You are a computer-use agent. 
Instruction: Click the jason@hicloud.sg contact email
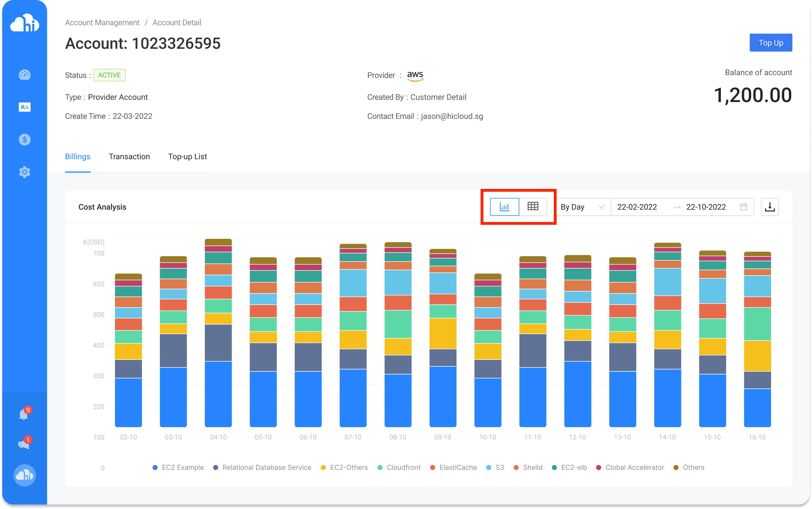452,116
